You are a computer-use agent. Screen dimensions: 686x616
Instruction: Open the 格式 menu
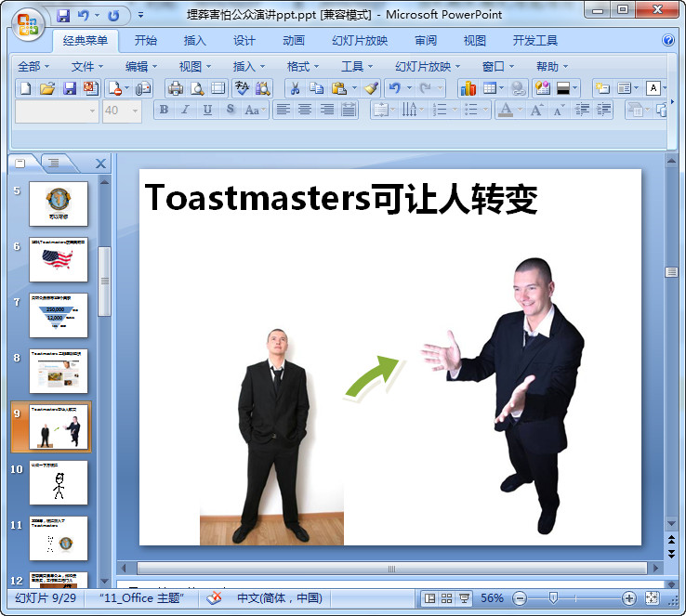click(302, 67)
